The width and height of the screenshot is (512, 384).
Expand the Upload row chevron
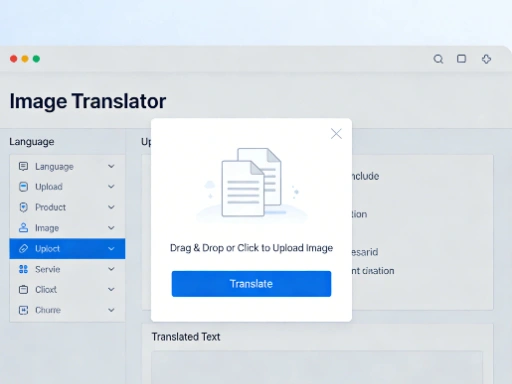click(x=111, y=187)
